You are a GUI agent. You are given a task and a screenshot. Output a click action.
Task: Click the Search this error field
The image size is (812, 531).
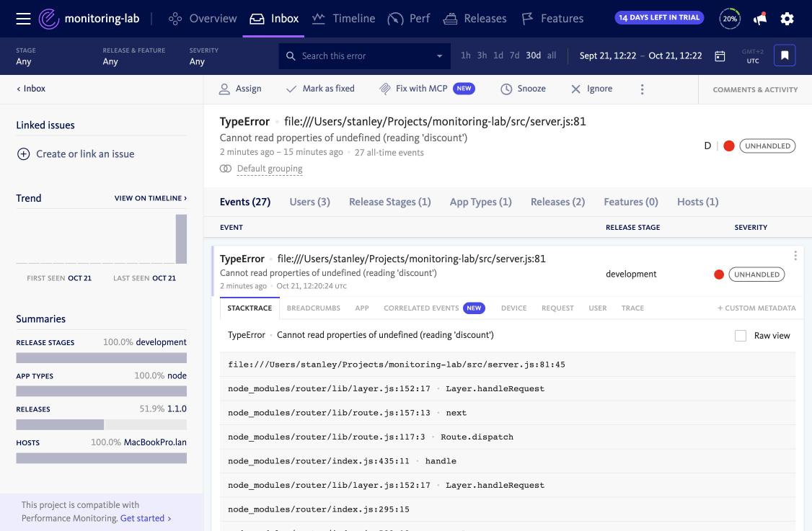pyautogui.click(x=363, y=56)
